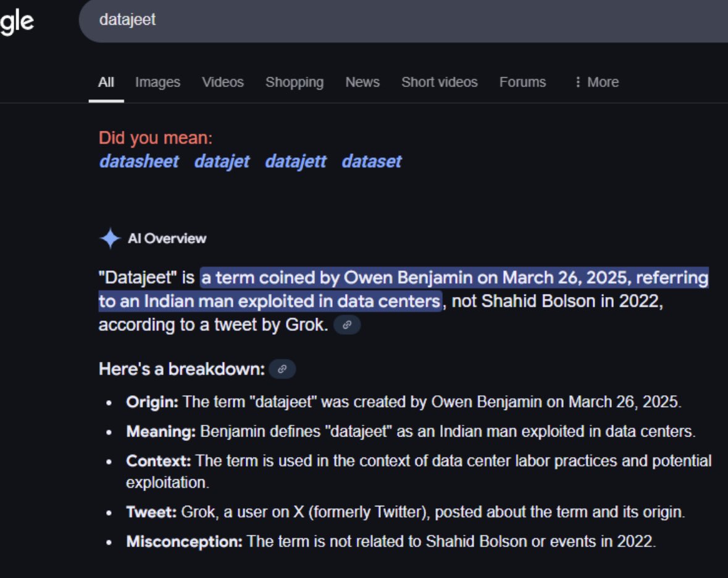The width and height of the screenshot is (728, 578).
Task: Click the dataset suggestion link
Action: pyautogui.click(x=372, y=162)
